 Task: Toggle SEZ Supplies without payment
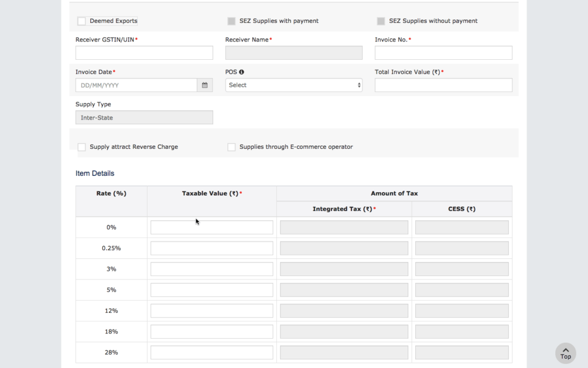tap(380, 20)
